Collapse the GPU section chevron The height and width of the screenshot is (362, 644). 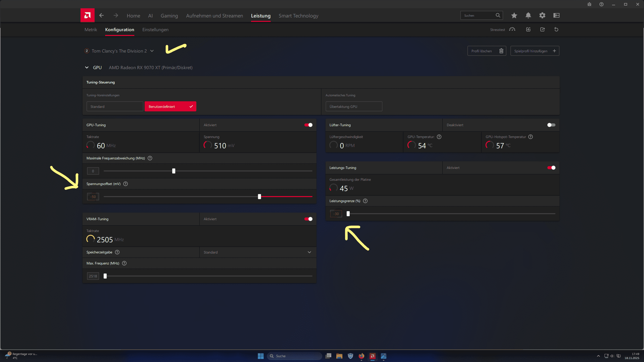pos(87,67)
